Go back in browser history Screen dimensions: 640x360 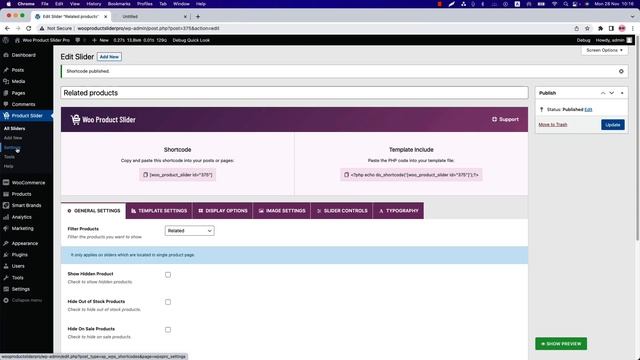coord(7,28)
